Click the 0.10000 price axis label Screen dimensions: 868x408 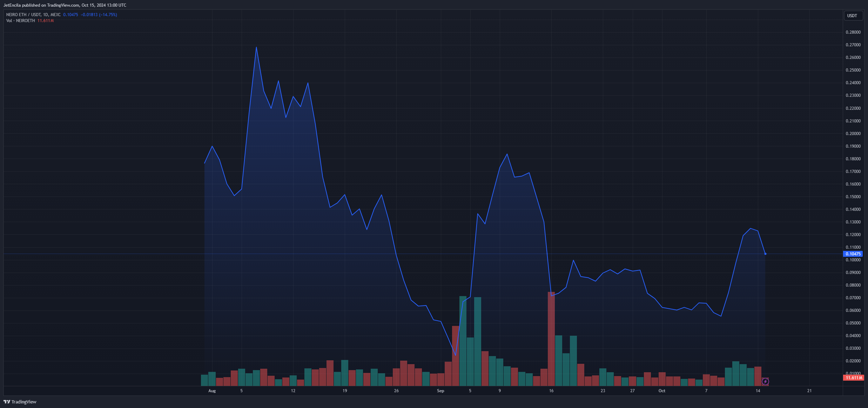[x=853, y=260]
